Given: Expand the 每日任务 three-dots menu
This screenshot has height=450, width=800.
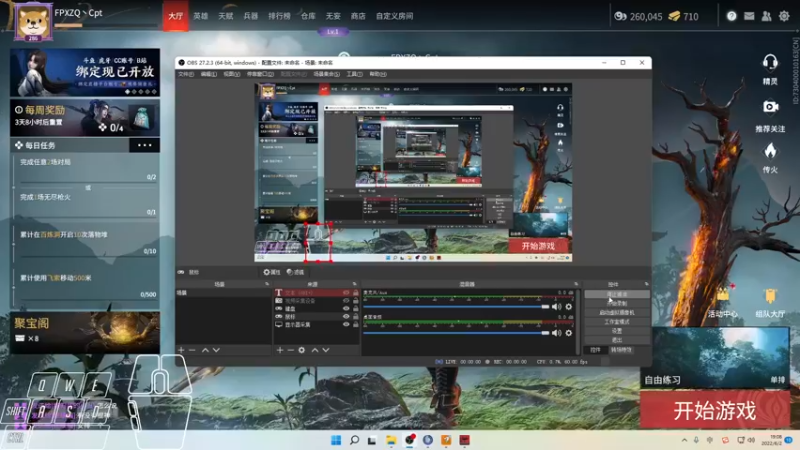Looking at the screenshot, I should 144,145.
